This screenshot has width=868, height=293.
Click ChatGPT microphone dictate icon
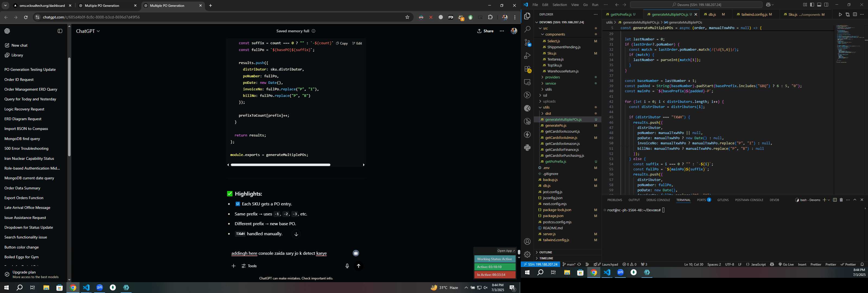(x=347, y=266)
